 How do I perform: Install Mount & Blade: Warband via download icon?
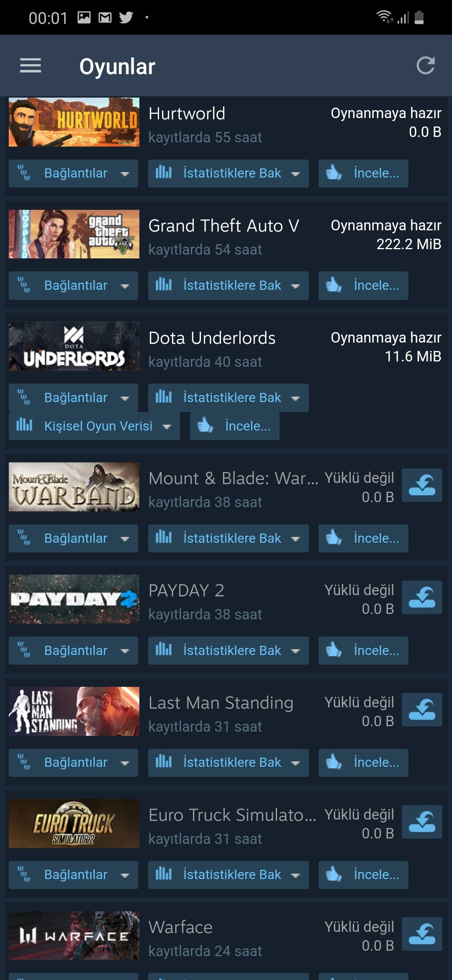click(422, 485)
